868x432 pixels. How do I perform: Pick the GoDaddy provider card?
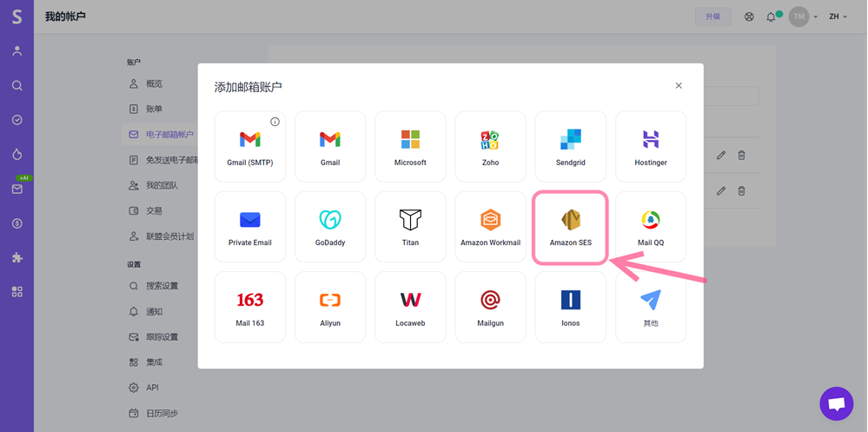pyautogui.click(x=330, y=227)
